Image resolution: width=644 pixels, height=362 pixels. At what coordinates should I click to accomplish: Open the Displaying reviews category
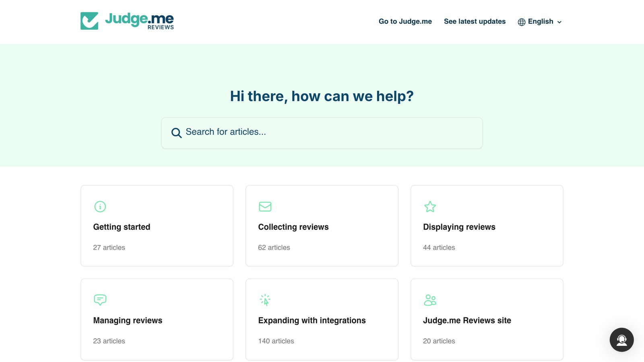(487, 226)
